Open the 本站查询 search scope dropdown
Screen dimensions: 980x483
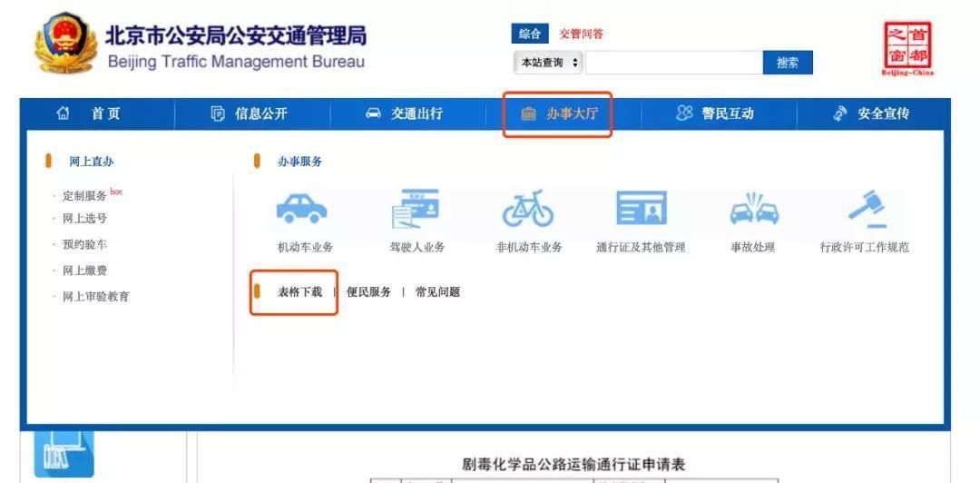point(548,63)
